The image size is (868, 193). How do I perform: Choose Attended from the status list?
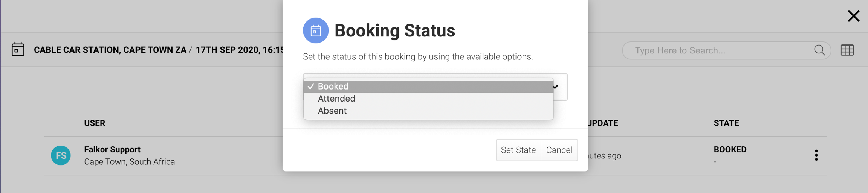point(336,99)
